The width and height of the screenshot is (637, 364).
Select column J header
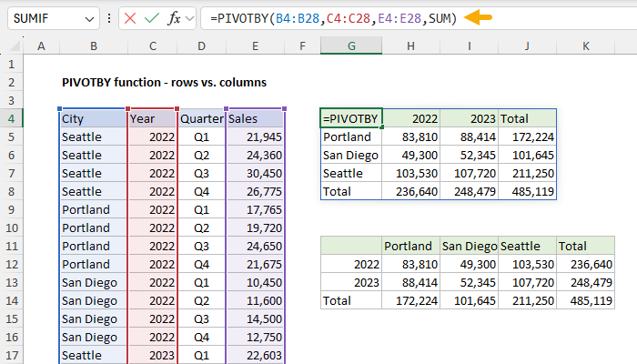pyautogui.click(x=527, y=45)
